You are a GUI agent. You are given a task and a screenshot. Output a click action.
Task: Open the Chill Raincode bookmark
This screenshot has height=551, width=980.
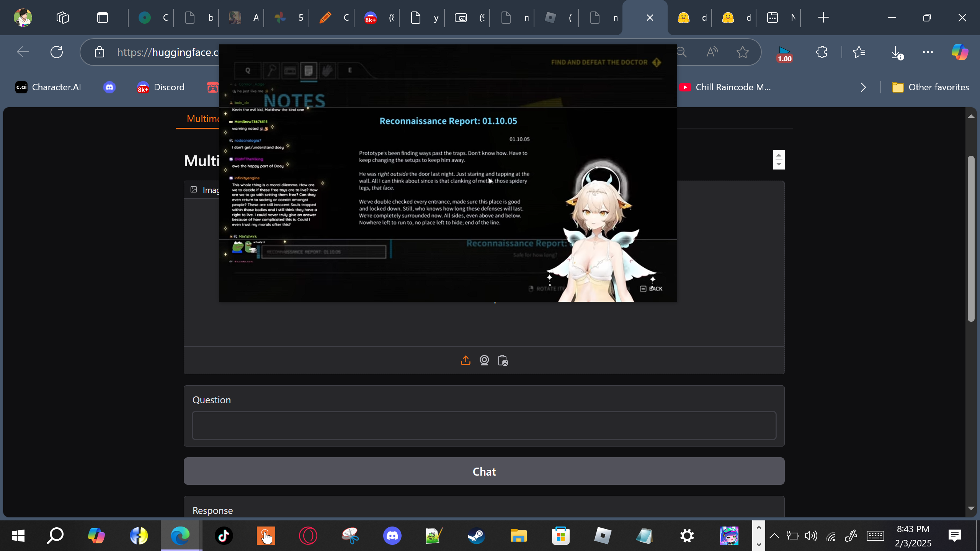(725, 87)
